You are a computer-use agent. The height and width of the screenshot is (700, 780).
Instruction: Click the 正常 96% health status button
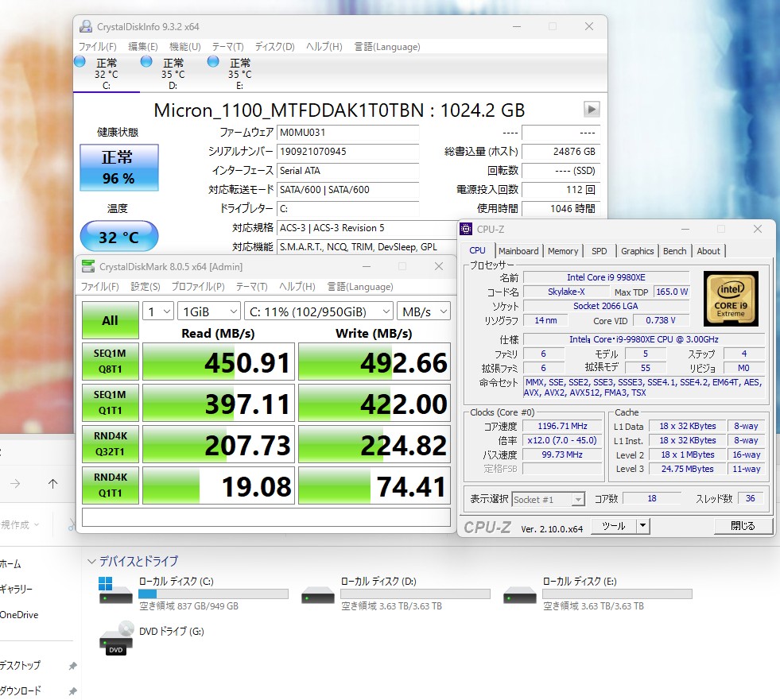point(119,168)
